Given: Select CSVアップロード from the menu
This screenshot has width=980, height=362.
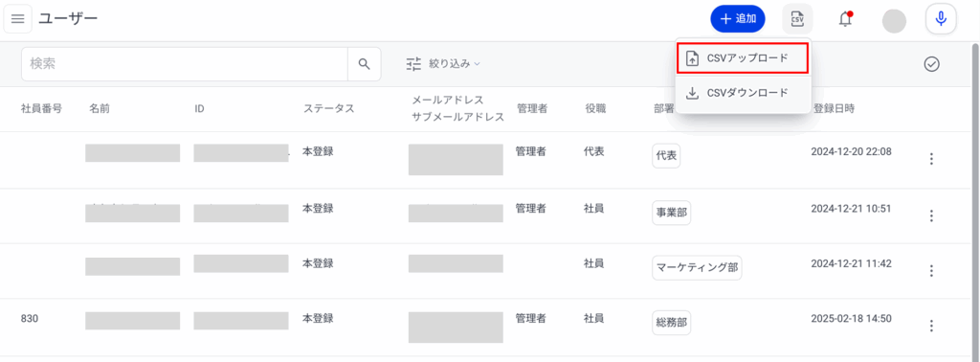Looking at the screenshot, I should point(743,58).
